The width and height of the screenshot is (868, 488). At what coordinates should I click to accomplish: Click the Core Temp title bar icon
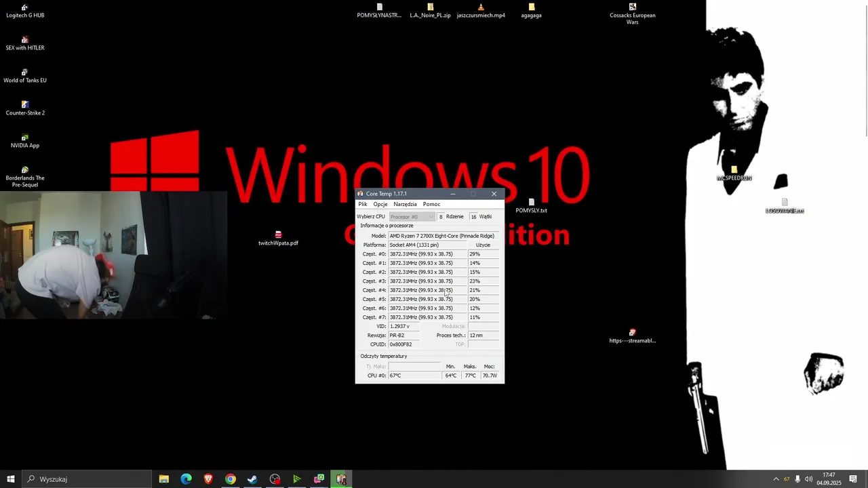361,194
